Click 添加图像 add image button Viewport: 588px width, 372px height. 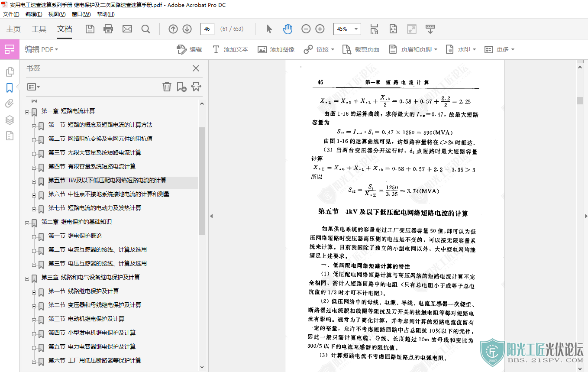(x=276, y=49)
